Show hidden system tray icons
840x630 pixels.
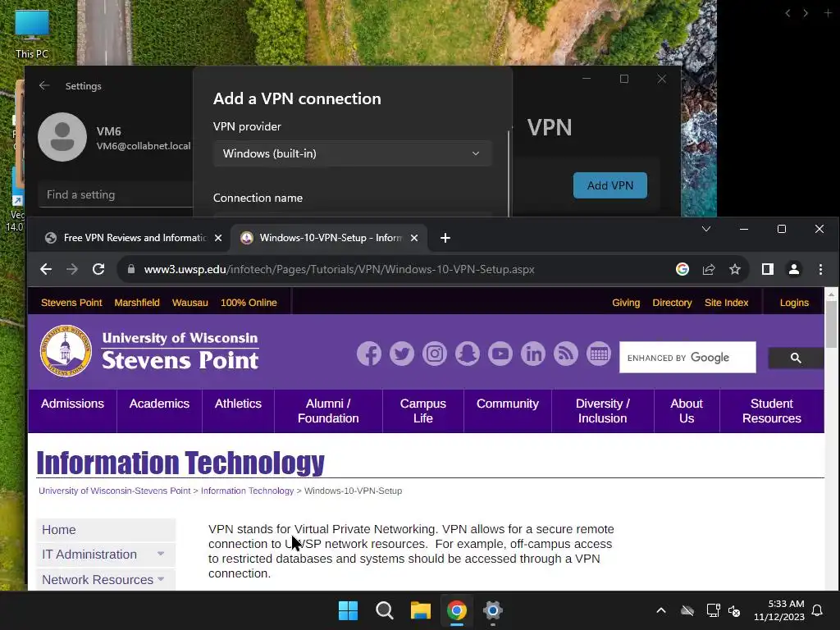[x=661, y=610]
